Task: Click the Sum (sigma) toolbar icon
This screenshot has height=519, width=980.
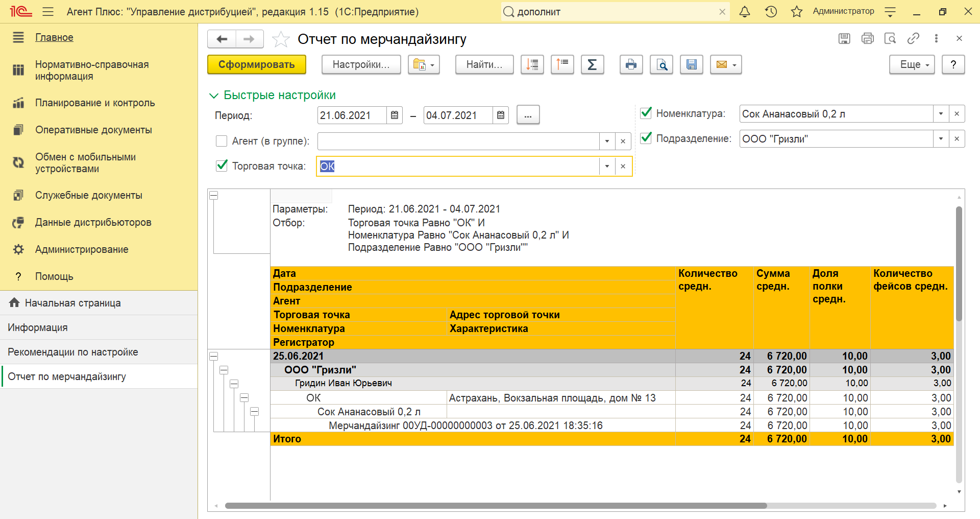Action: tap(592, 65)
